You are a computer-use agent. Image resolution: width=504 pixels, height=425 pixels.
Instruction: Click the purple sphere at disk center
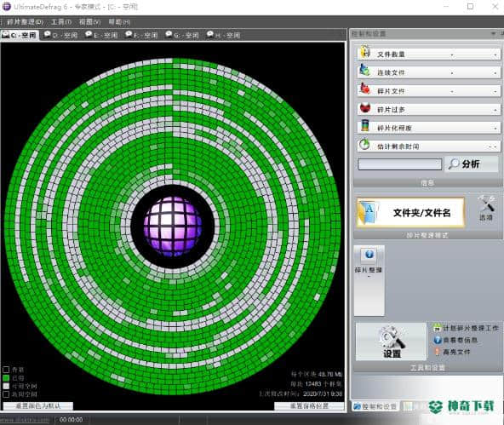[173, 226]
